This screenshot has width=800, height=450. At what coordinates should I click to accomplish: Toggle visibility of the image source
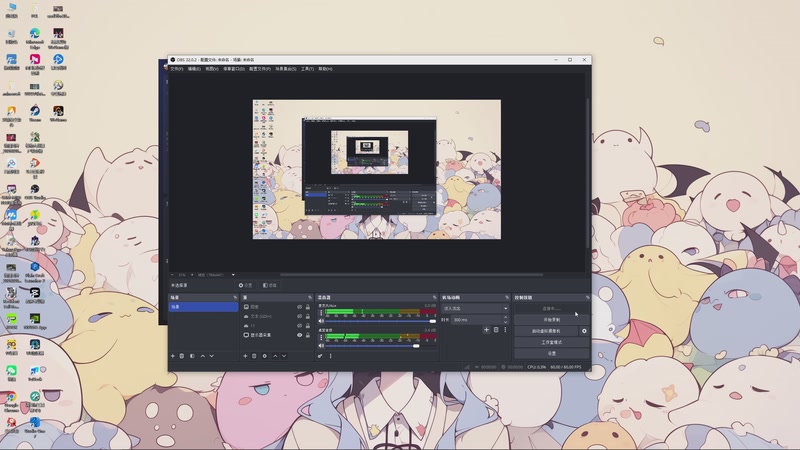click(x=299, y=307)
